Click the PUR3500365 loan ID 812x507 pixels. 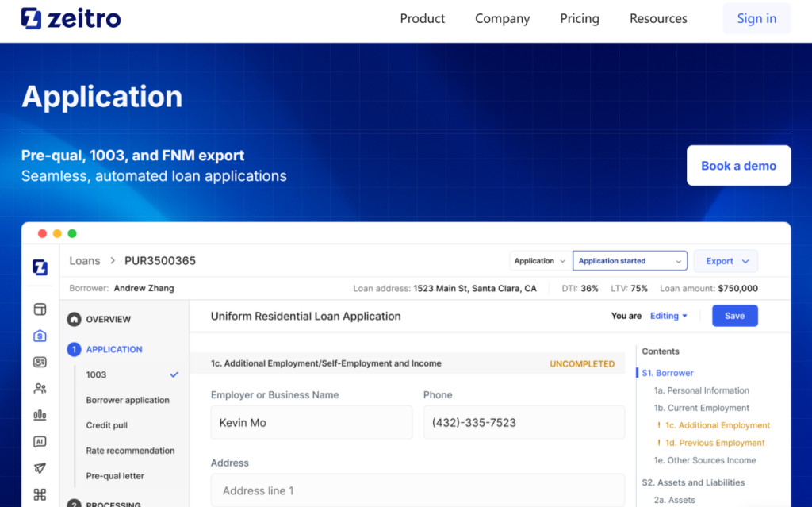pyautogui.click(x=160, y=261)
